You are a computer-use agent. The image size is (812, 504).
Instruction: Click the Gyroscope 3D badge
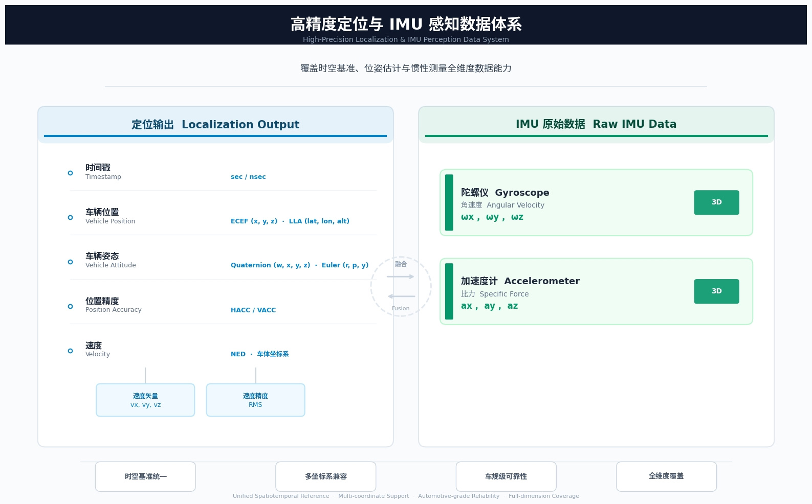(x=716, y=202)
